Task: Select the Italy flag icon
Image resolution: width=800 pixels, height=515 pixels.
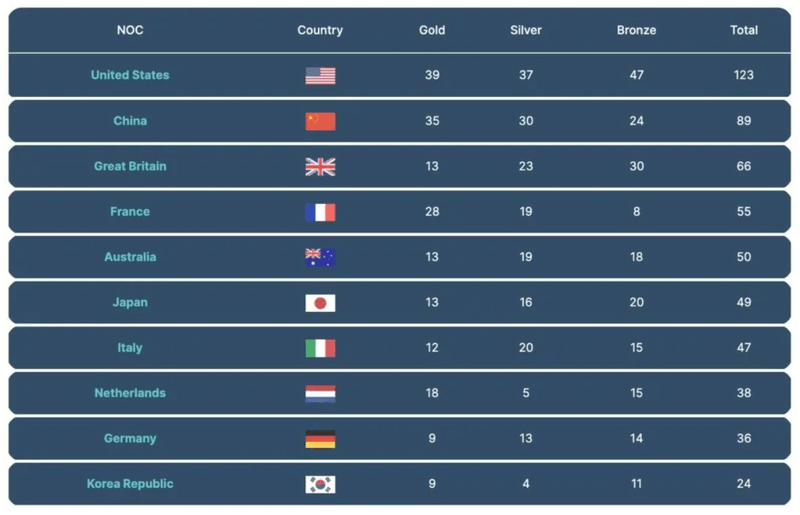Action: click(320, 348)
